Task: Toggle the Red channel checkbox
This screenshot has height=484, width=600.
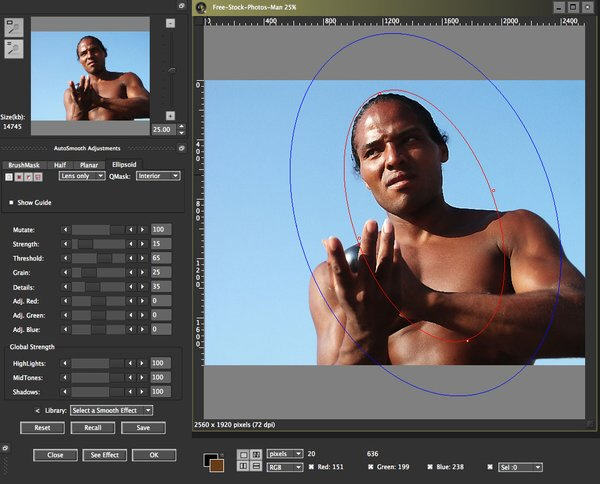Action: click(x=312, y=466)
